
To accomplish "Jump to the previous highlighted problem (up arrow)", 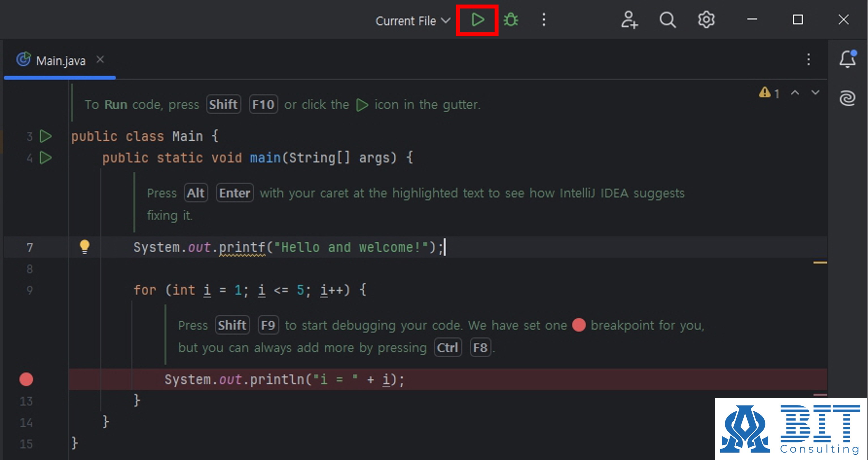I will click(795, 92).
